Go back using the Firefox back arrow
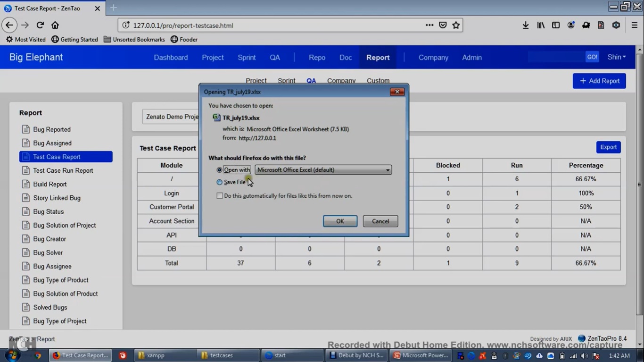This screenshot has height=362, width=644. click(x=9, y=25)
